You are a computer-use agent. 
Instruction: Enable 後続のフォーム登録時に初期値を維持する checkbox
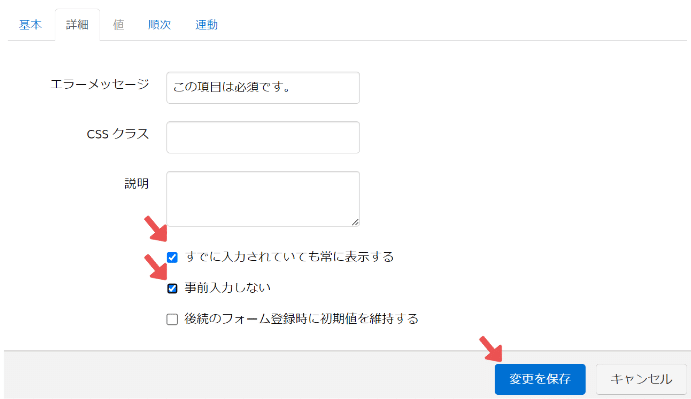[172, 319]
